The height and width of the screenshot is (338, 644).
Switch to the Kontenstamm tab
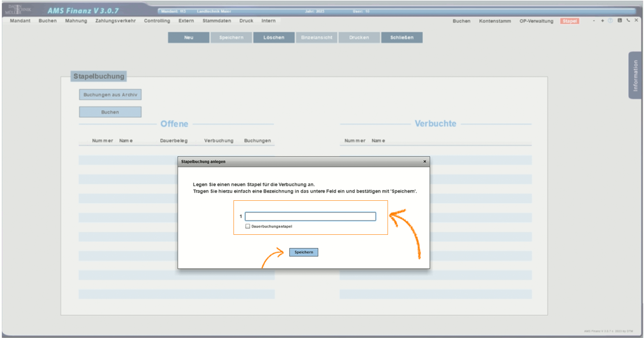[x=494, y=21]
